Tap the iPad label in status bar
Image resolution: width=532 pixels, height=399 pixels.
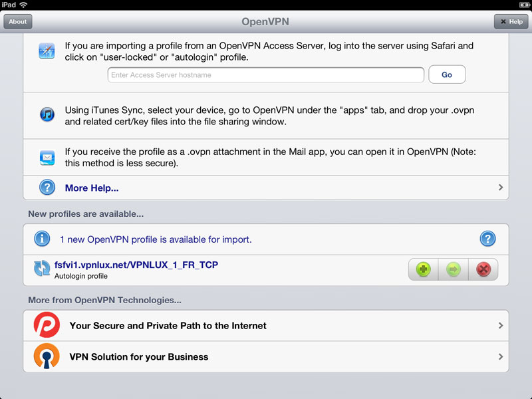tap(9, 5)
